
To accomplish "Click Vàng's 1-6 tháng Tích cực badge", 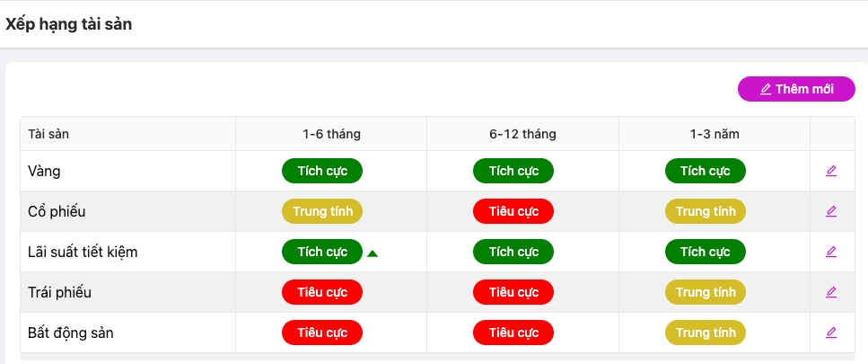I will (322, 171).
